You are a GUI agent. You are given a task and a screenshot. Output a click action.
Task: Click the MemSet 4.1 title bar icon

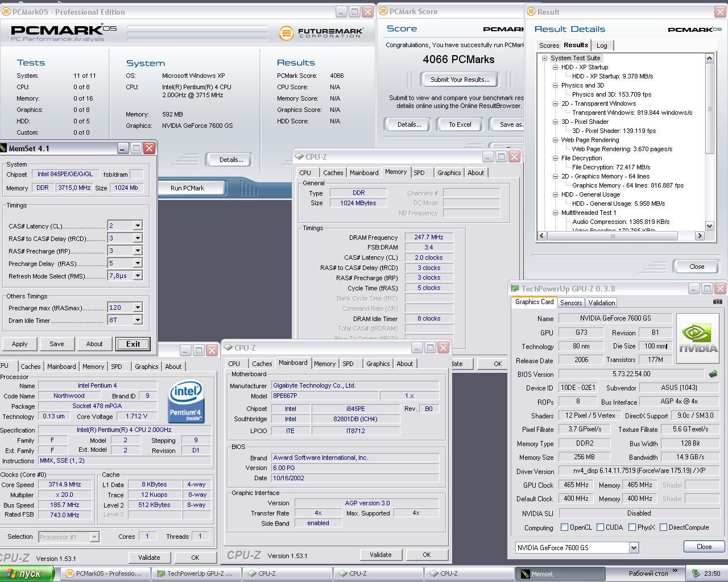3,148
